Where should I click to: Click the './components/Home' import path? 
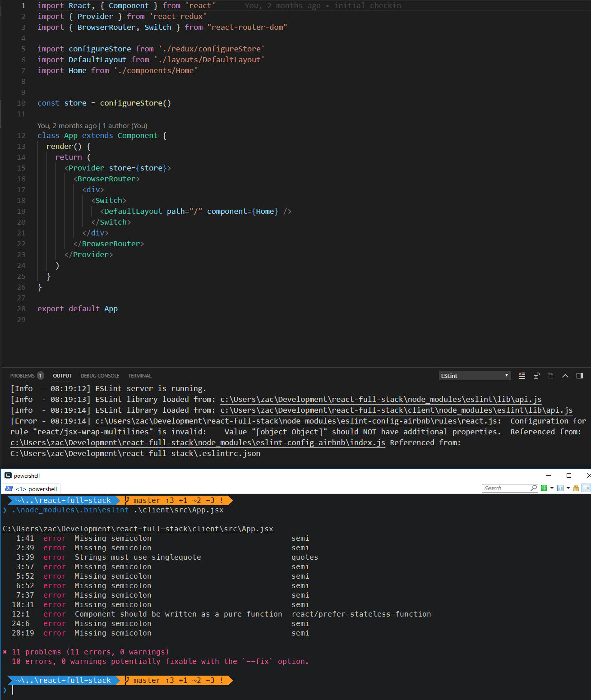pyautogui.click(x=156, y=71)
